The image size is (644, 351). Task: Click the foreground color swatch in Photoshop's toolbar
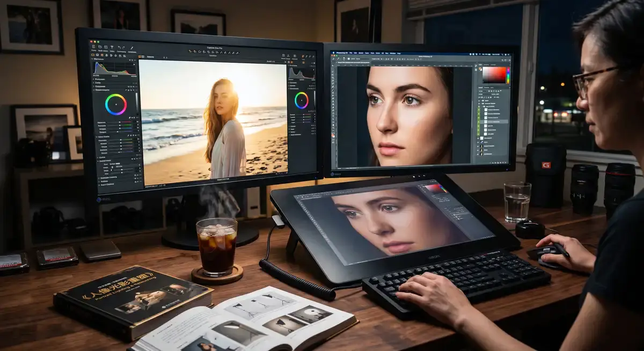(333, 135)
